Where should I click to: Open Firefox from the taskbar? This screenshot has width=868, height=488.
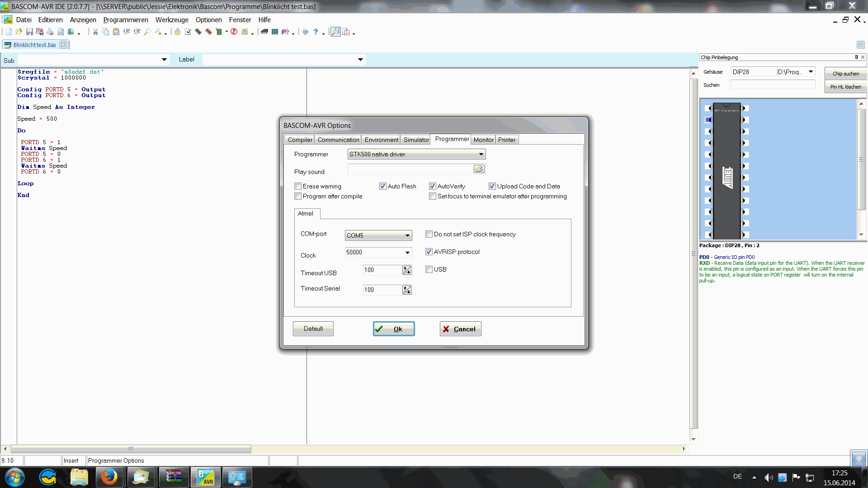coord(108,477)
